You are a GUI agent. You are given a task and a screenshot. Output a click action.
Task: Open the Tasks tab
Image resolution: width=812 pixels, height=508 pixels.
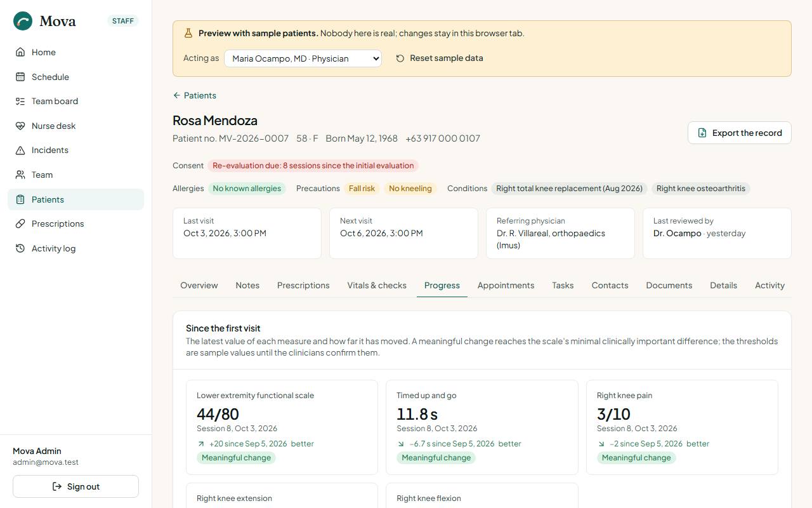[x=563, y=285]
